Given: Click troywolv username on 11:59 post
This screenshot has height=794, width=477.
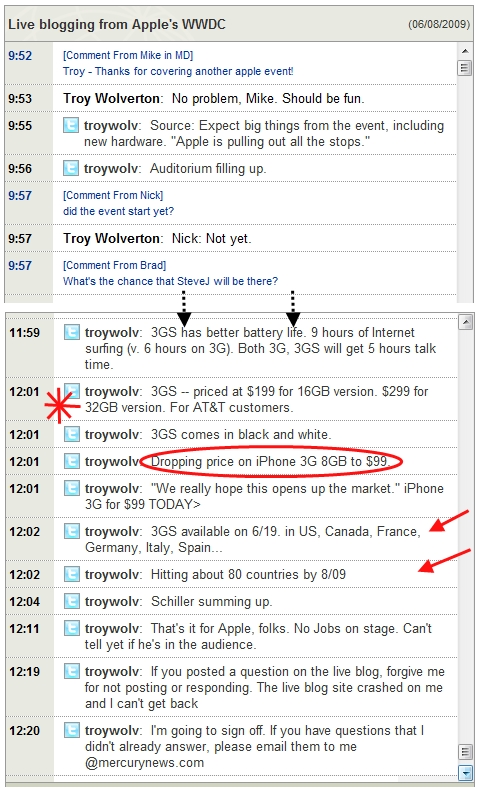Looking at the screenshot, I should (113, 333).
